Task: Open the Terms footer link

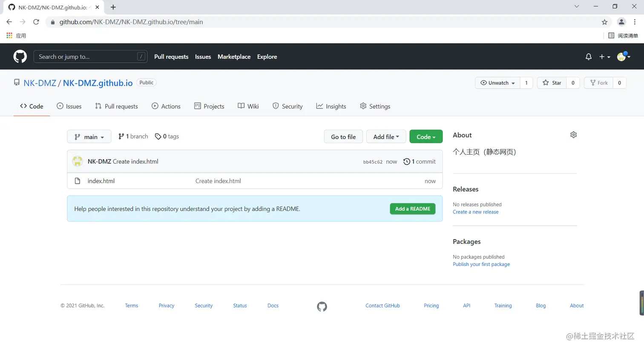Action: [132, 306]
